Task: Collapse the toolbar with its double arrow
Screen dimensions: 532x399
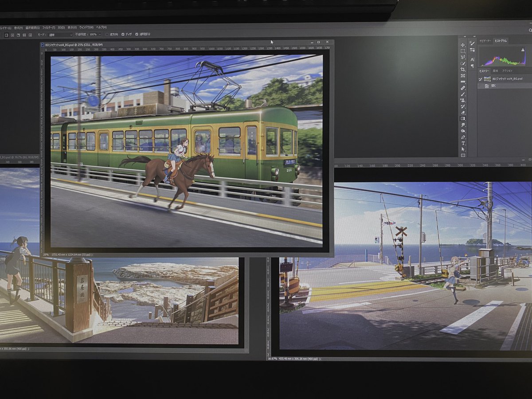Action: (x=465, y=37)
